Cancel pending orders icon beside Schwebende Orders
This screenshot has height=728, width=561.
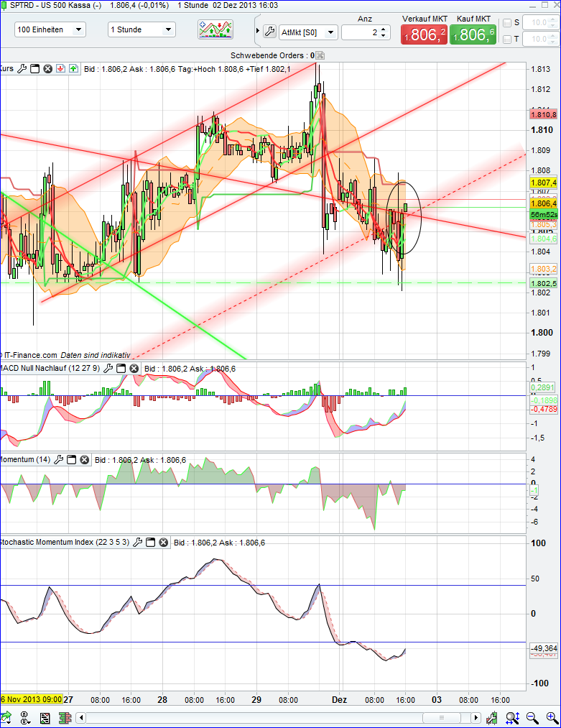tap(320, 55)
